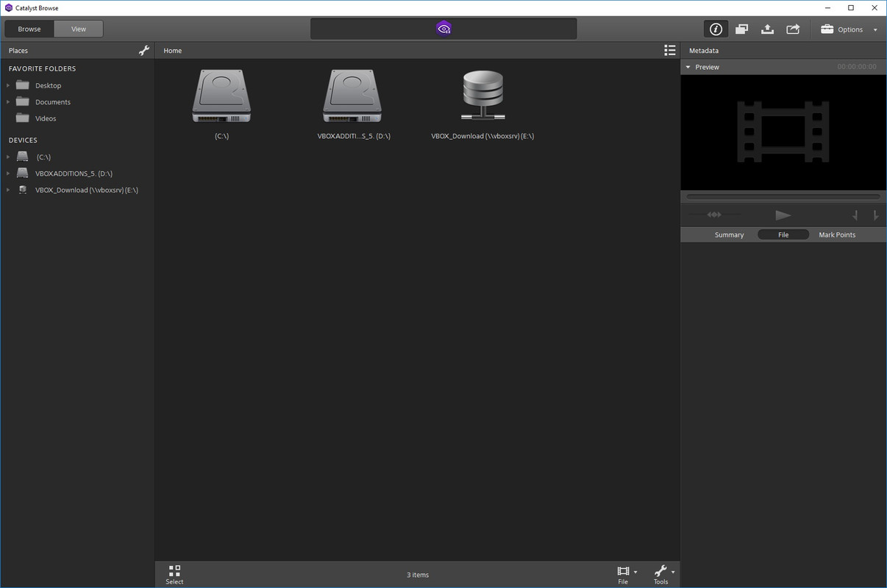Open the Places wrench settings icon

(144, 51)
